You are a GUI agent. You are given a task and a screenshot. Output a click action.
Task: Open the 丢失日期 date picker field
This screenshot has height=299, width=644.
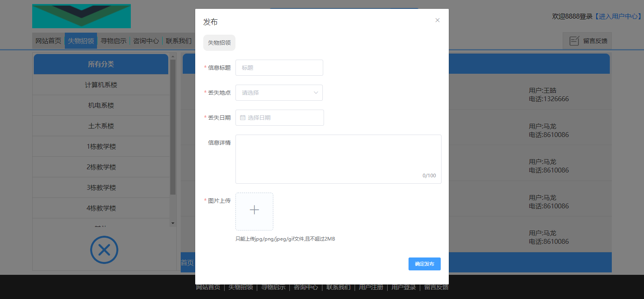280,118
